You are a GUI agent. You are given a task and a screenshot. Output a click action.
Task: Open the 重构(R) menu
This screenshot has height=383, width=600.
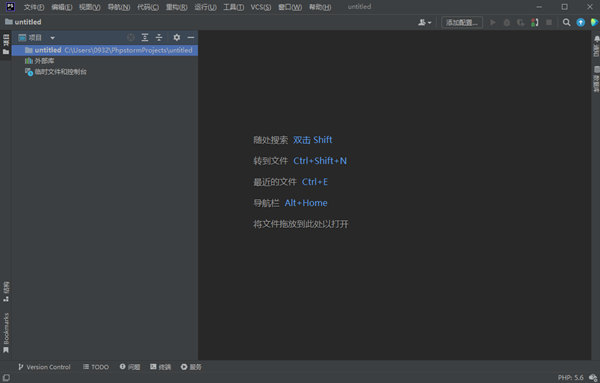[x=176, y=7]
